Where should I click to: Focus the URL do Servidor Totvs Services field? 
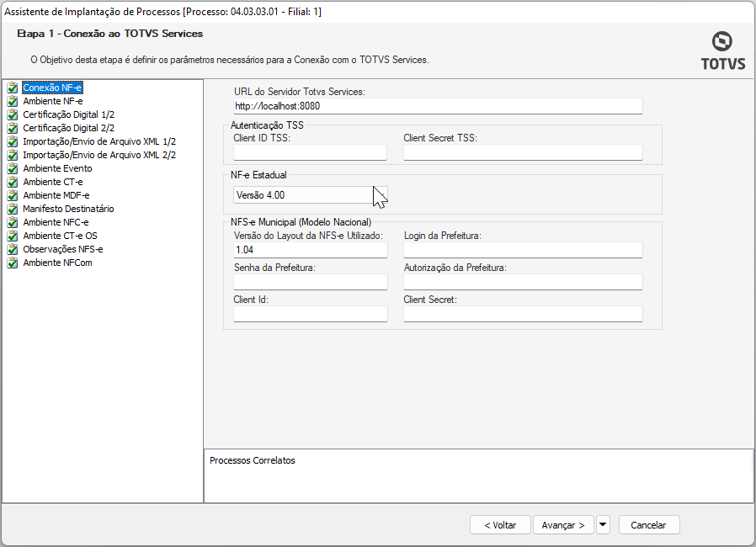(x=438, y=106)
